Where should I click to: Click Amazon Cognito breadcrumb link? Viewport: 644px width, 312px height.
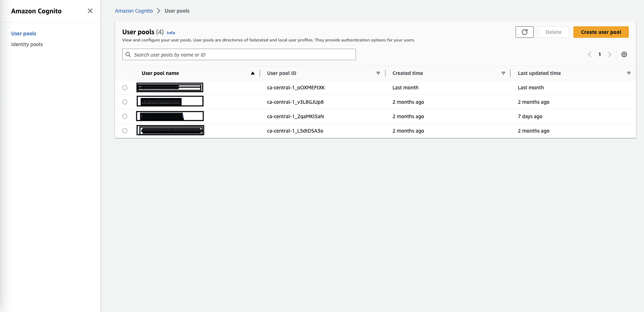click(134, 11)
